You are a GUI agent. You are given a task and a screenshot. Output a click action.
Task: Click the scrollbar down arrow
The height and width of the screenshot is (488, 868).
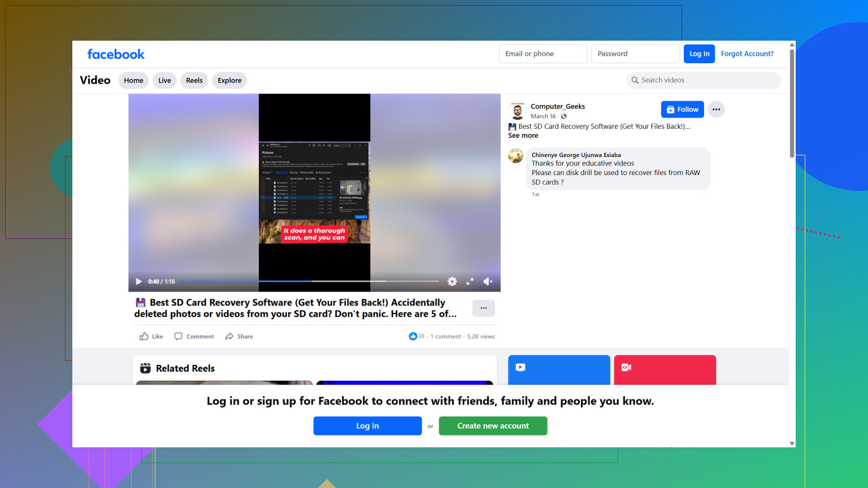792,443
